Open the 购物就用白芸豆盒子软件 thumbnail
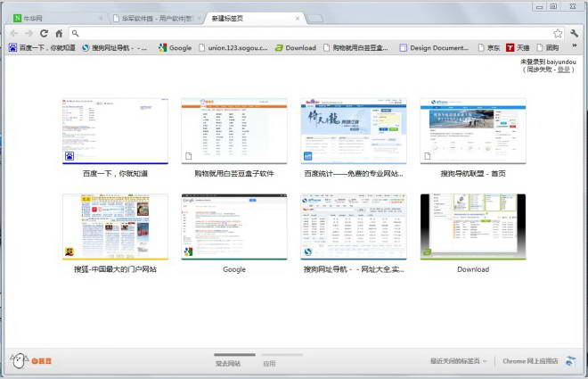 coord(234,131)
